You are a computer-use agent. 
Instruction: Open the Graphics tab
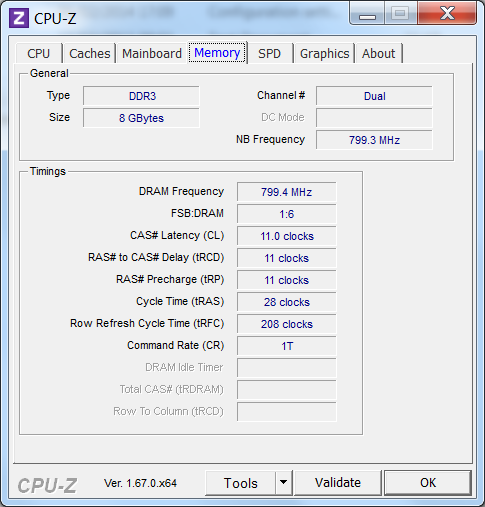click(324, 53)
